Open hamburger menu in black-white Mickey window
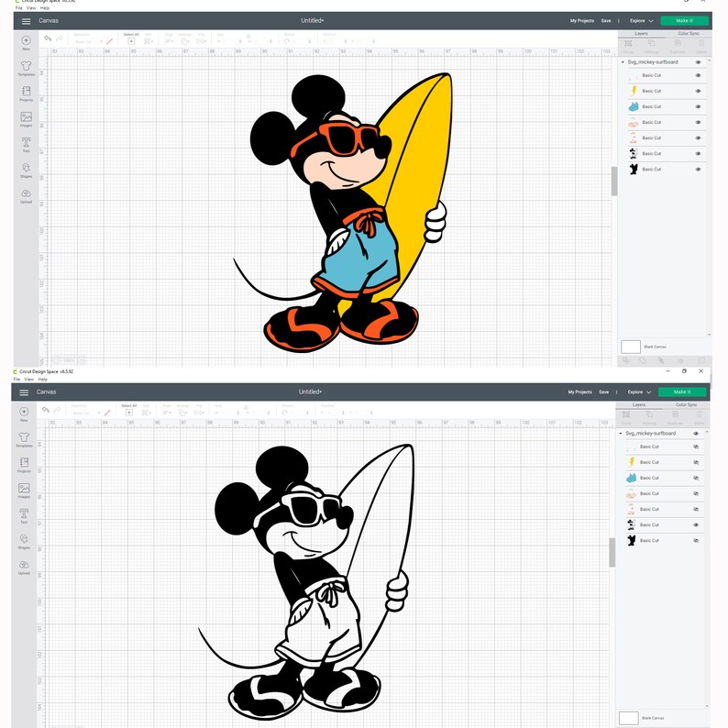Viewport: 728px width, 728px height. tap(24, 392)
